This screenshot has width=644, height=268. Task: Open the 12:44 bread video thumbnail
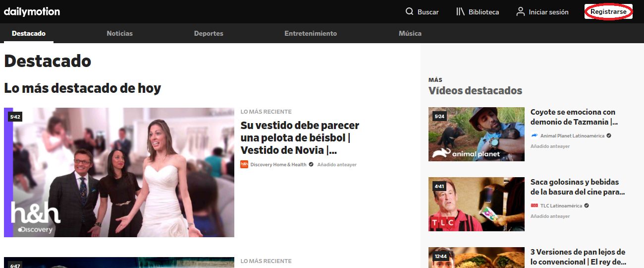point(476,258)
